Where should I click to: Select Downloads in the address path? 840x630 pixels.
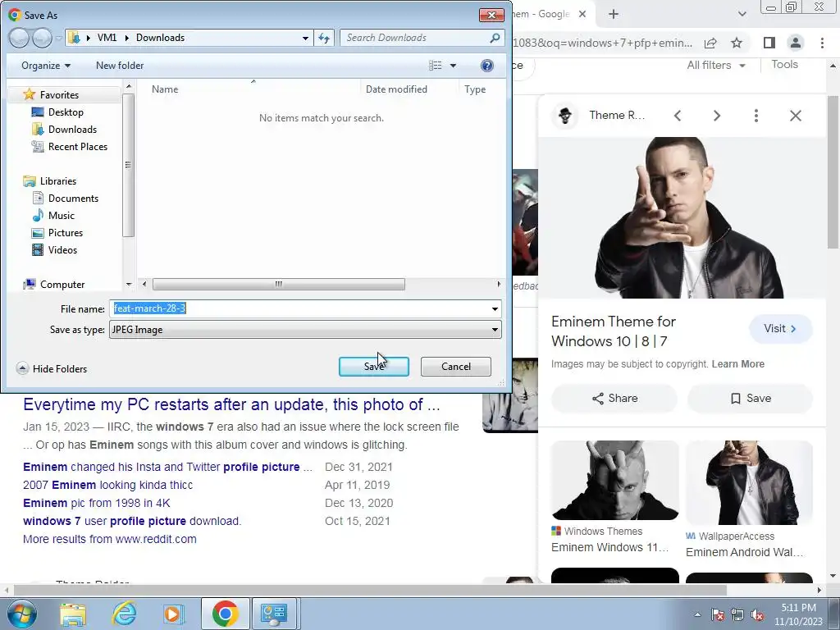pyautogui.click(x=160, y=38)
